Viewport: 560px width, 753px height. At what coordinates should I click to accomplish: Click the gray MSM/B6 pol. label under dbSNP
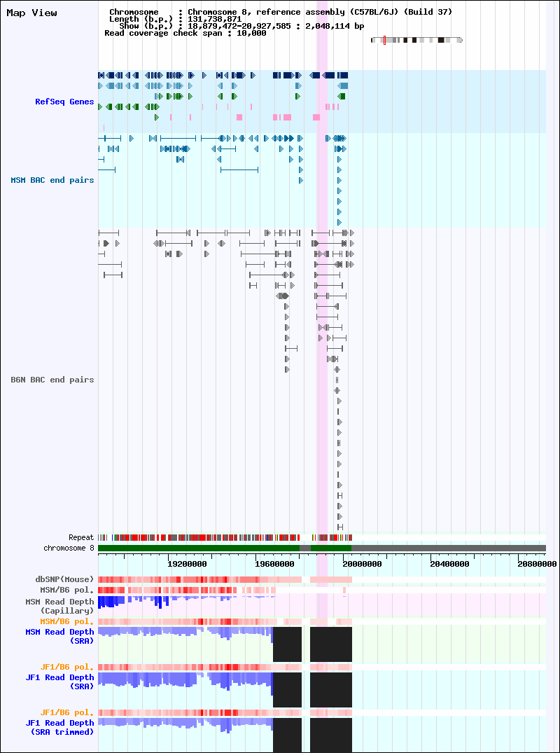pos(67,589)
